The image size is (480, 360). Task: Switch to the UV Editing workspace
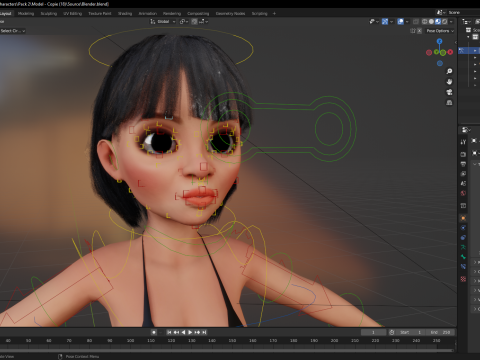(x=72, y=14)
